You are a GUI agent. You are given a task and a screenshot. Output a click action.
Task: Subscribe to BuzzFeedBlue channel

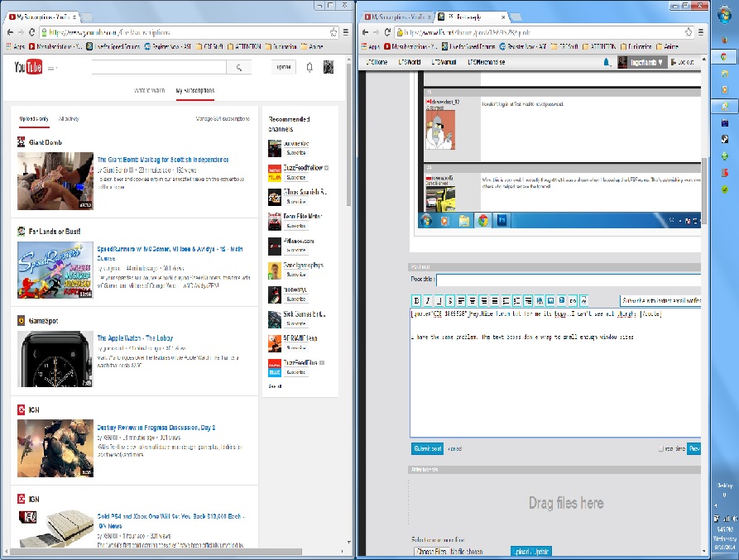(296, 372)
